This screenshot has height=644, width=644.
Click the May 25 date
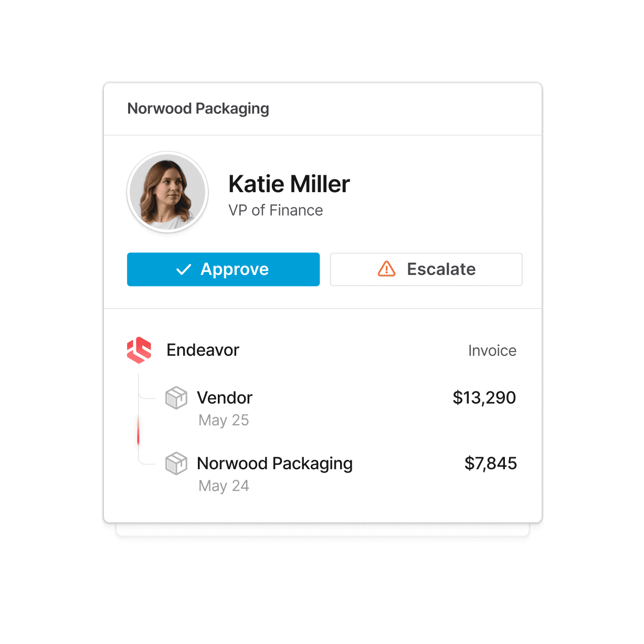(x=224, y=420)
